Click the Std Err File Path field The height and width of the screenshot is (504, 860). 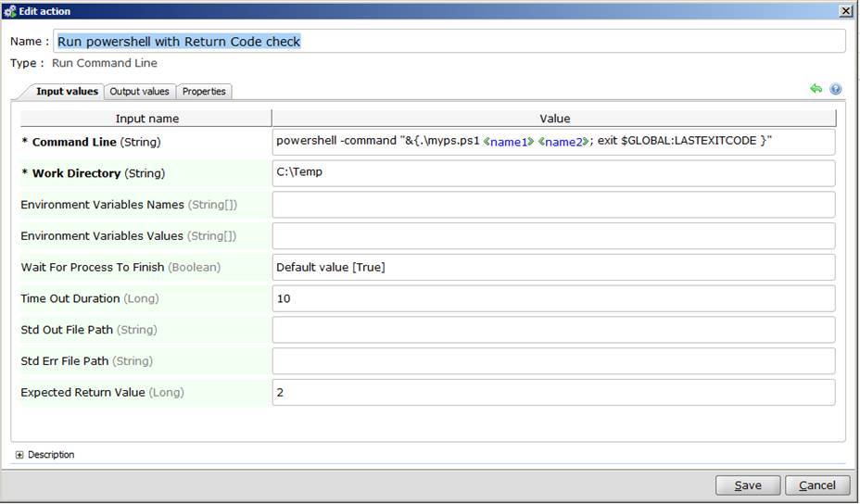[553, 361]
